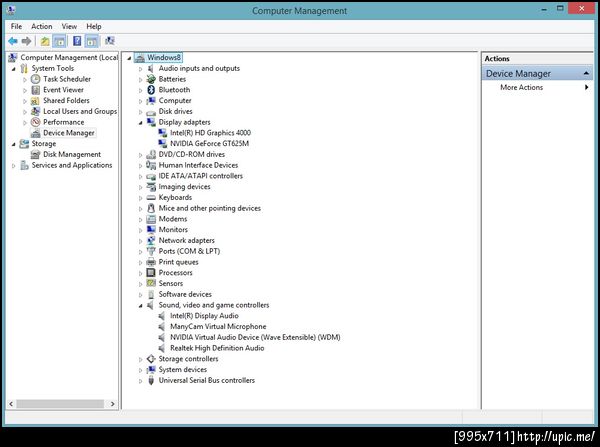The image size is (600, 447).
Task: Expand the Audio inputs and outputs category
Action: 140,69
